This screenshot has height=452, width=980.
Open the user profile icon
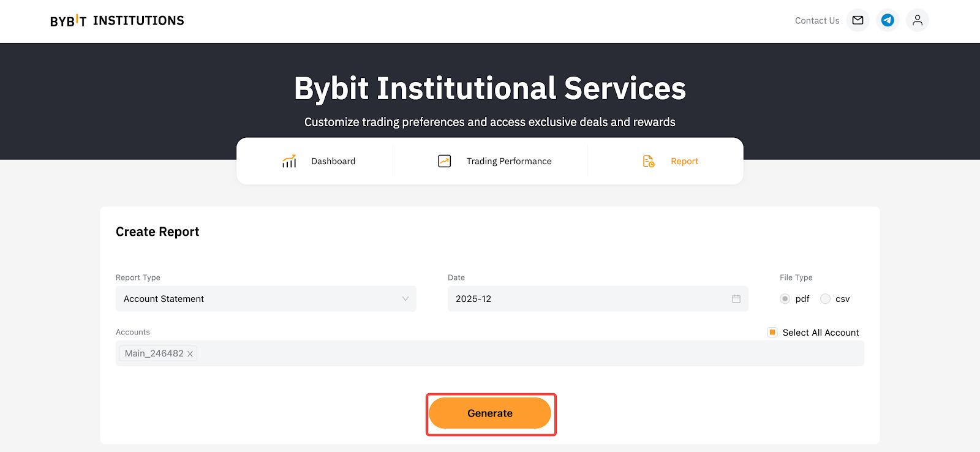click(x=917, y=20)
